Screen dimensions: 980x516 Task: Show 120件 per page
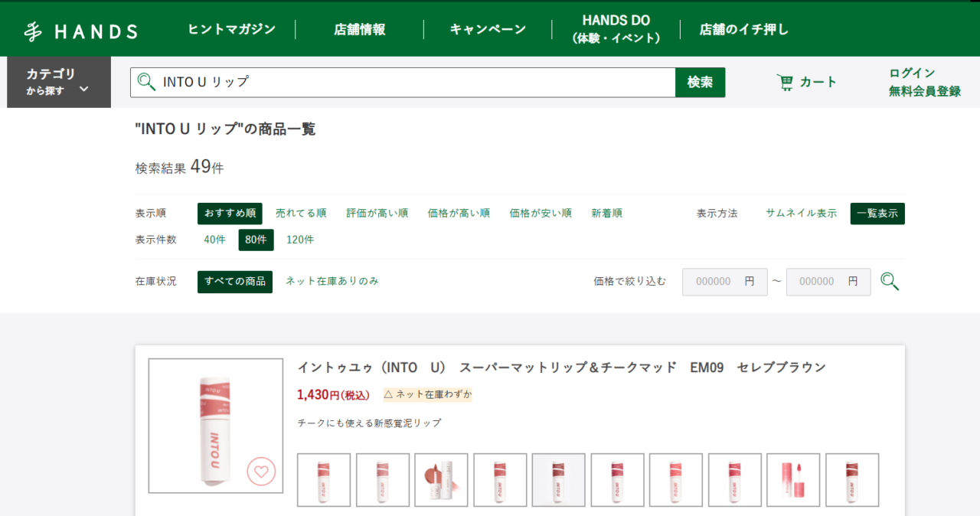click(300, 240)
